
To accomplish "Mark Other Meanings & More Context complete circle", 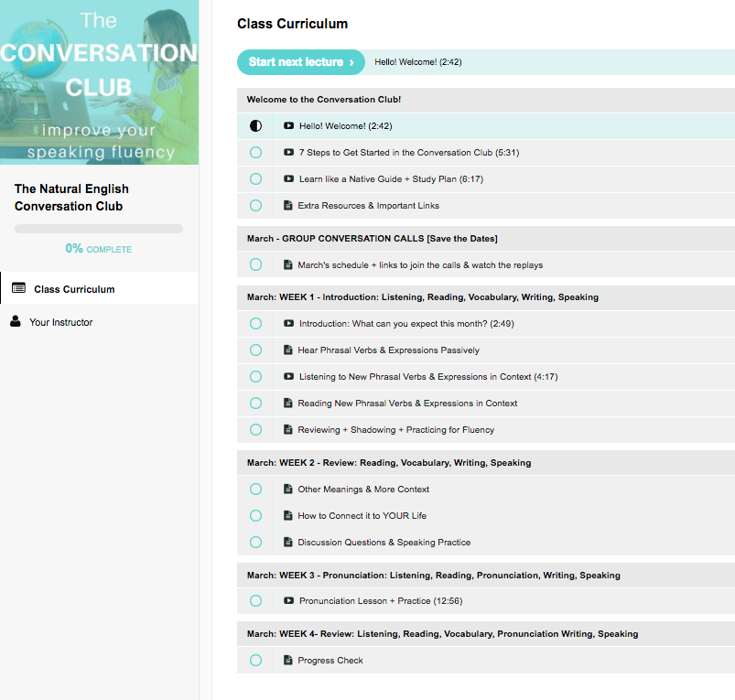I will pyautogui.click(x=255, y=490).
